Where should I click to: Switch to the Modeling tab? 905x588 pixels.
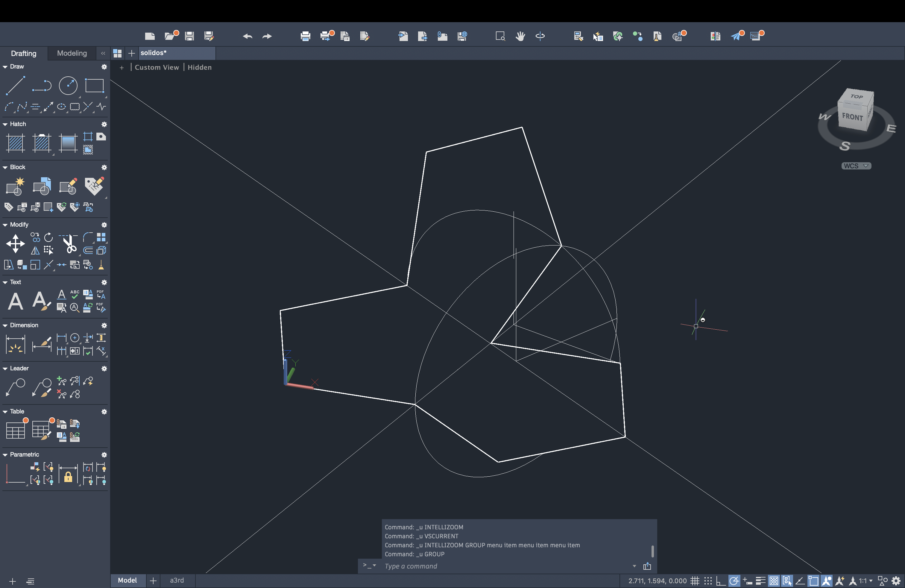72,53
